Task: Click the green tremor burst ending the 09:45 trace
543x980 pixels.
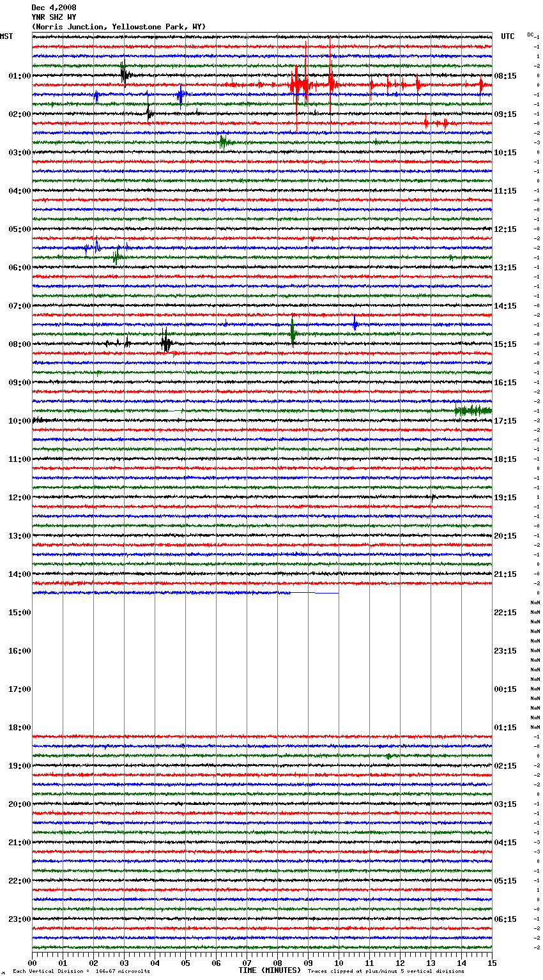Action: coord(473,411)
